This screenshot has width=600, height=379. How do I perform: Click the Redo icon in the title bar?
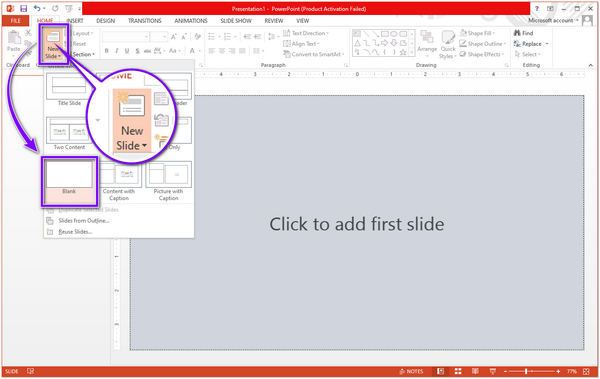pyautogui.click(x=55, y=8)
